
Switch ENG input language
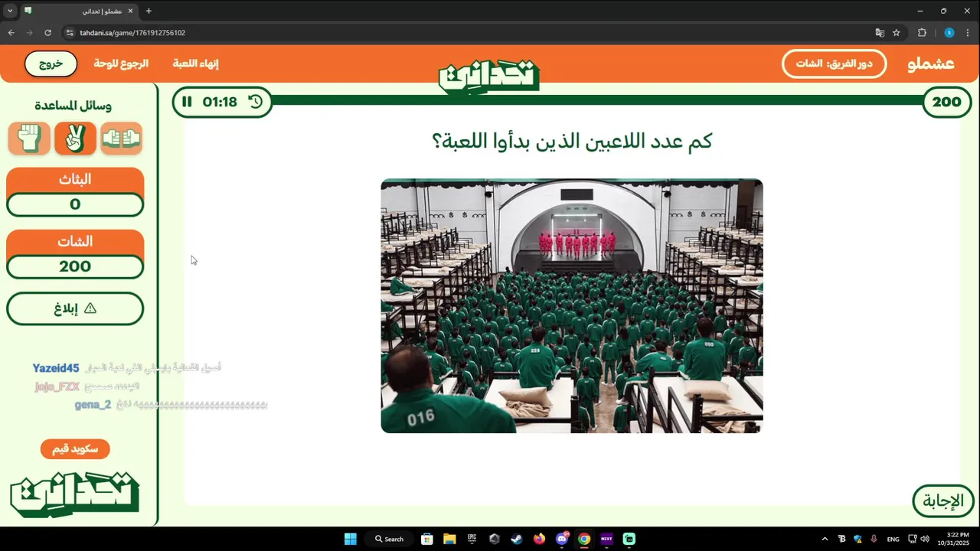[893, 540]
